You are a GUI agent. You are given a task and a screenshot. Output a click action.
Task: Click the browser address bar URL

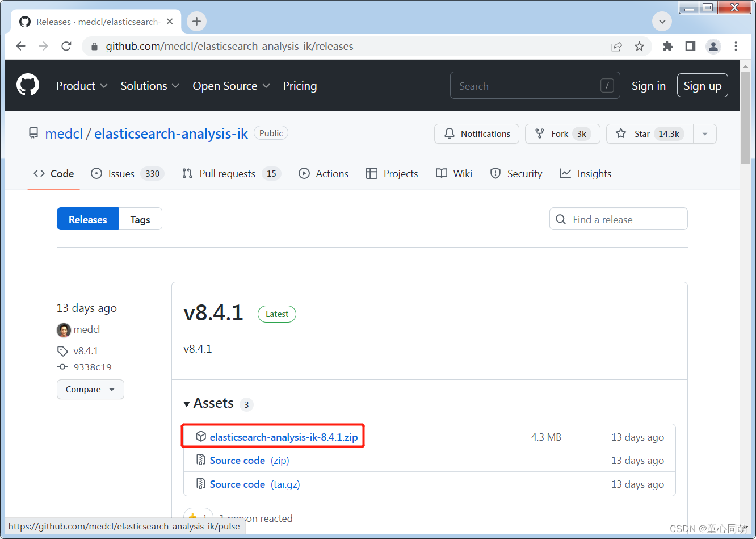229,47
